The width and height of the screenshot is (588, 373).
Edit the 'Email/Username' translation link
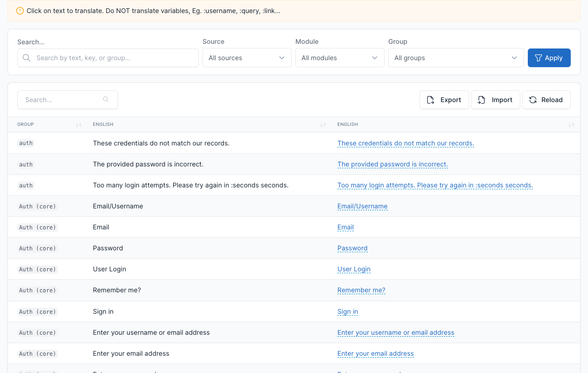(363, 206)
